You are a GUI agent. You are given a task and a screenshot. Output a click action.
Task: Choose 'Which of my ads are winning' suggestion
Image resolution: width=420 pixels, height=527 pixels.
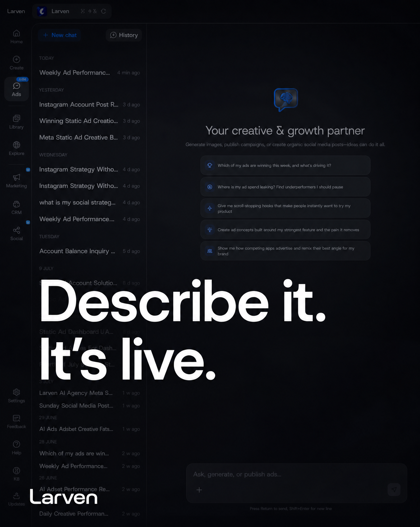tap(285, 165)
